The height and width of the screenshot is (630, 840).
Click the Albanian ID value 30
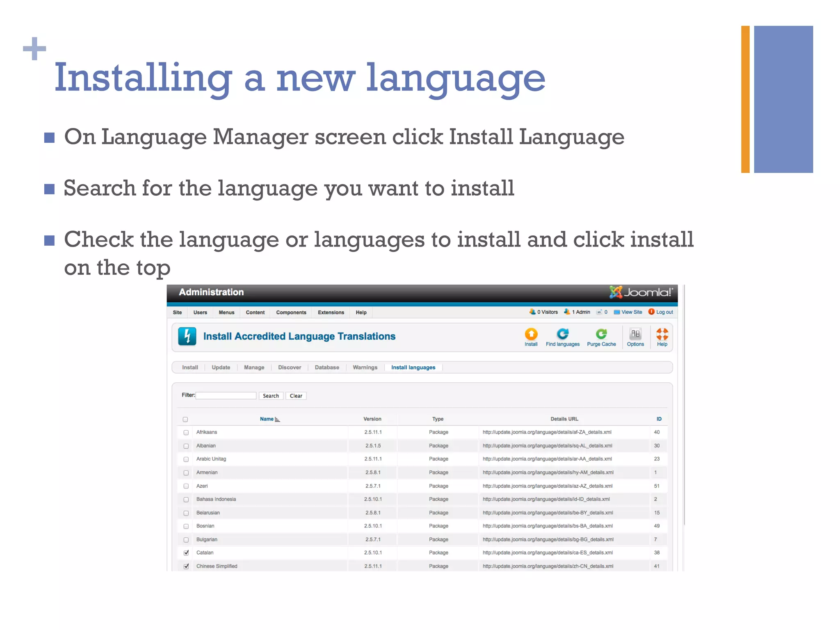(x=657, y=446)
